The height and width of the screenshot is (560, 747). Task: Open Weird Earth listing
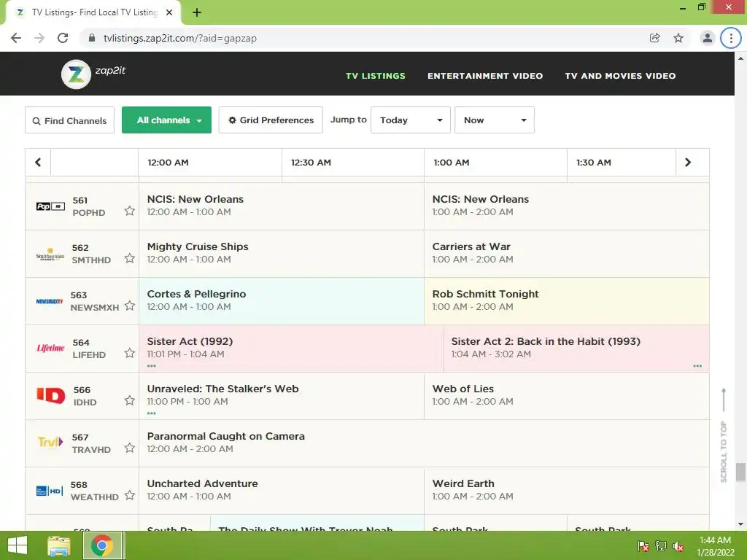pos(566,491)
